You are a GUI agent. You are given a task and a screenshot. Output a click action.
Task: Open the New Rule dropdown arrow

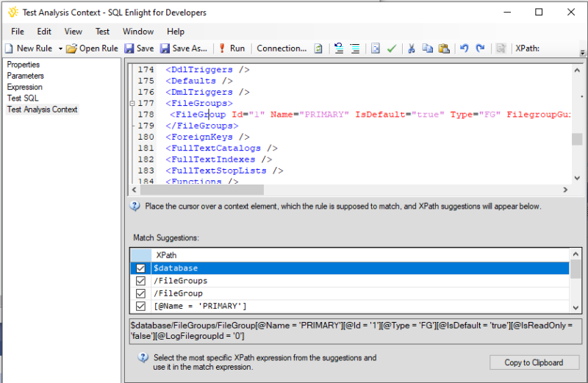click(x=60, y=49)
